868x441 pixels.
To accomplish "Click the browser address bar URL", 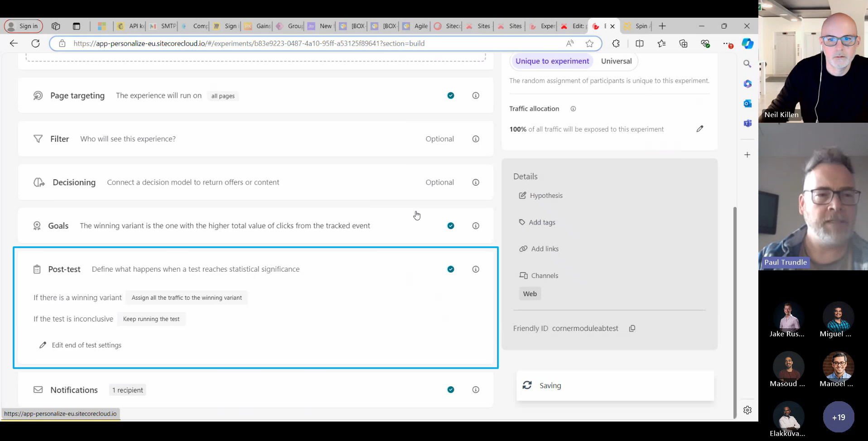I will [248, 43].
